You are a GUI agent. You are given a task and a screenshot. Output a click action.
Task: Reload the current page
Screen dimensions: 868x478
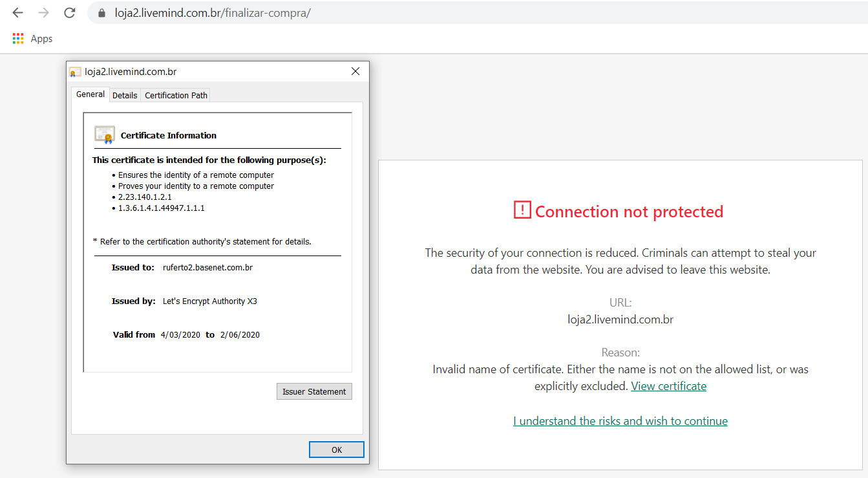[70, 13]
